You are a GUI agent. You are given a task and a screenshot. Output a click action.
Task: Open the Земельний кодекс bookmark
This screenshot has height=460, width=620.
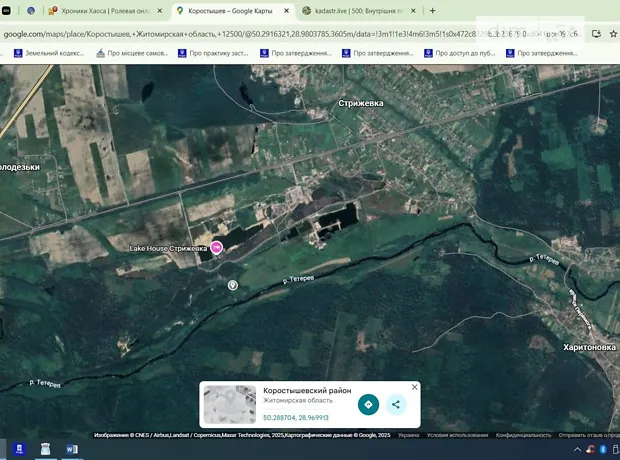49,54
